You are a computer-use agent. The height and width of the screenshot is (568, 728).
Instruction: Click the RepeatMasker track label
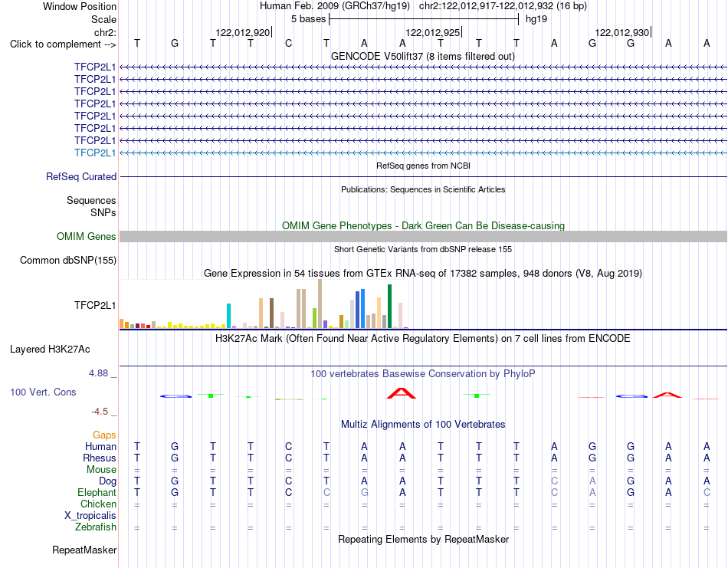tap(84, 550)
